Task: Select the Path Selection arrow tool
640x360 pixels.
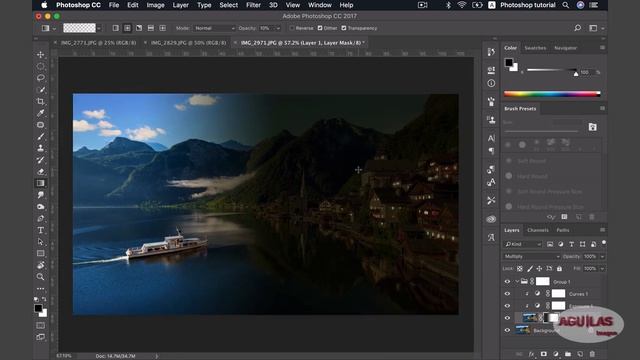Action: [40, 242]
